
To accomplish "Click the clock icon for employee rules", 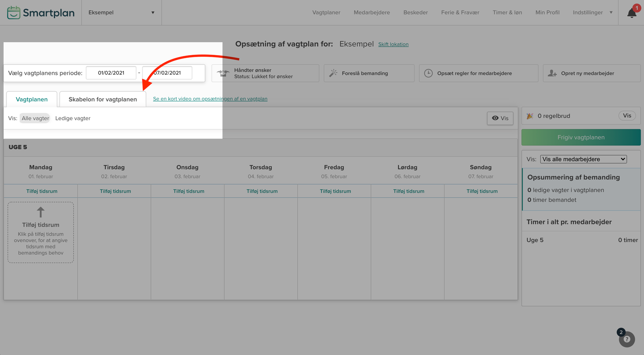I will 428,73.
